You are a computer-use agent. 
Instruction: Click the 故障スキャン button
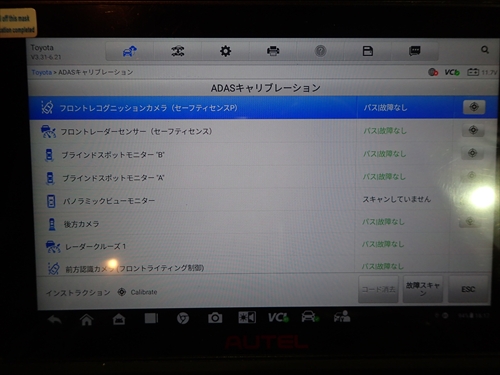click(x=423, y=289)
